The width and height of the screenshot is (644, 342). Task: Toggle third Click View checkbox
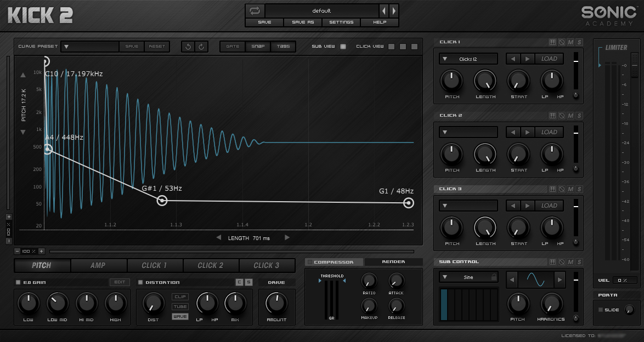pyautogui.click(x=414, y=47)
